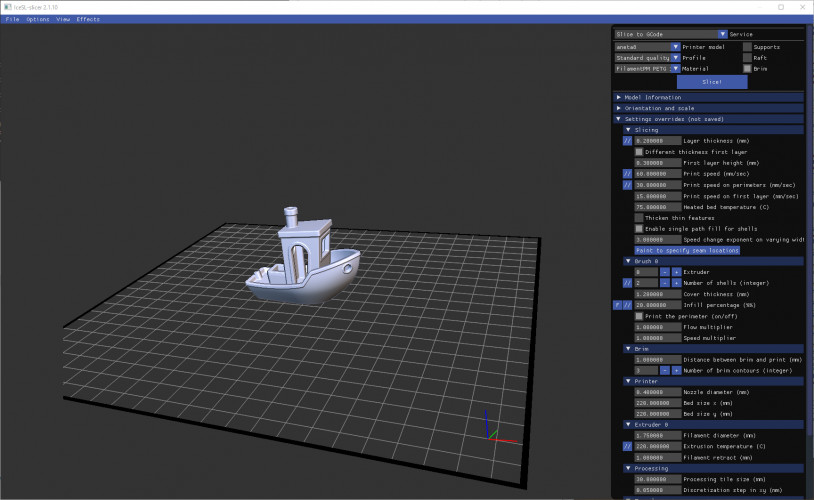
Task: Open the Options menu
Action: [x=38, y=19]
